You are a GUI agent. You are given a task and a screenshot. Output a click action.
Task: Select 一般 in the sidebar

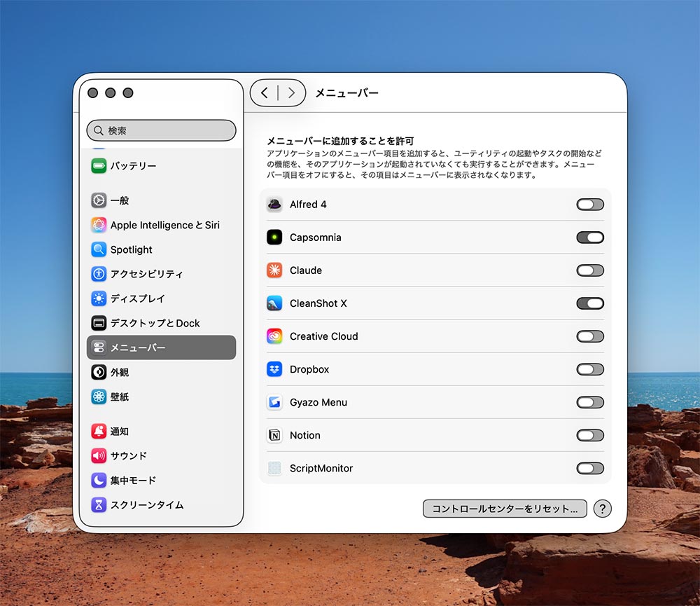coord(161,200)
